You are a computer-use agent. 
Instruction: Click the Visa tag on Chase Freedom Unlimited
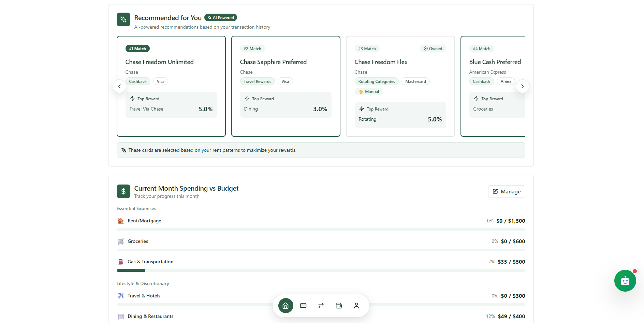[x=161, y=81]
